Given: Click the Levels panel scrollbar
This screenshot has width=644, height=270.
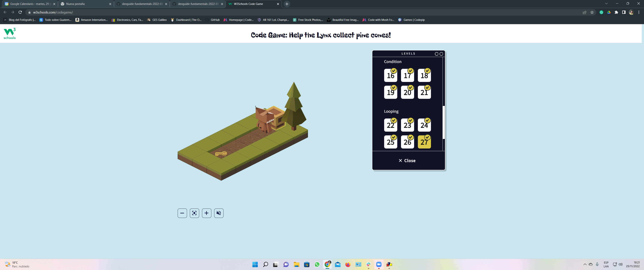Looking at the screenshot, I should (x=443, y=122).
